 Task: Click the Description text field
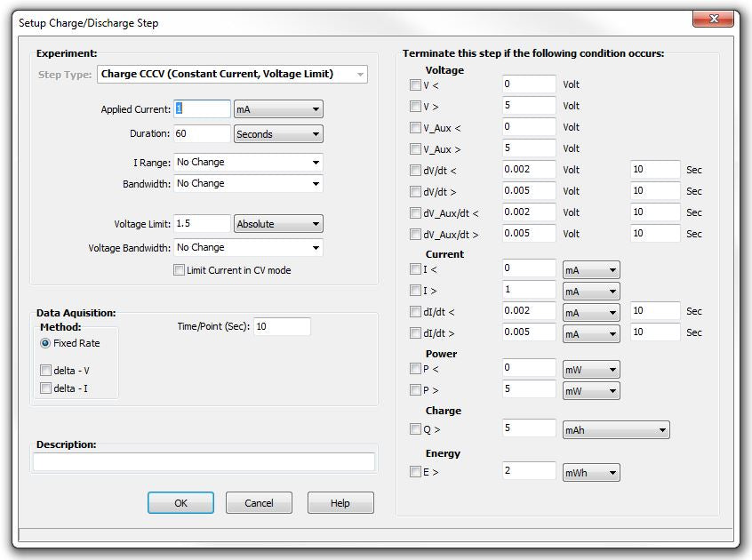click(x=204, y=462)
